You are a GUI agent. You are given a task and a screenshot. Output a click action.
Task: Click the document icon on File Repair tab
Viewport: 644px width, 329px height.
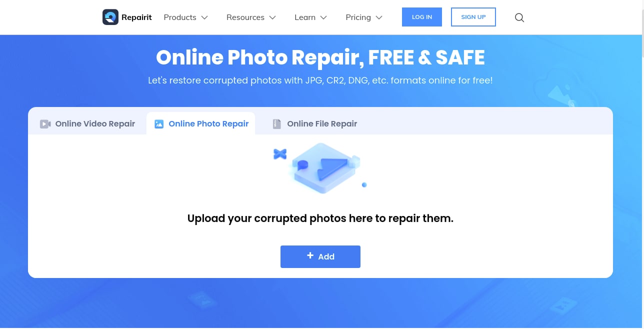276,123
